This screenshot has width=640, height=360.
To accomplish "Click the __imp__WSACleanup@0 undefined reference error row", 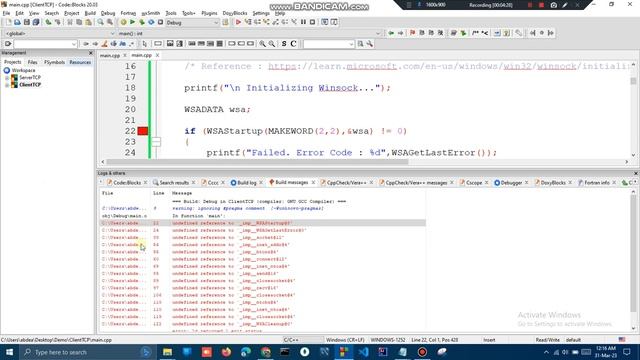I will click(x=263, y=324).
